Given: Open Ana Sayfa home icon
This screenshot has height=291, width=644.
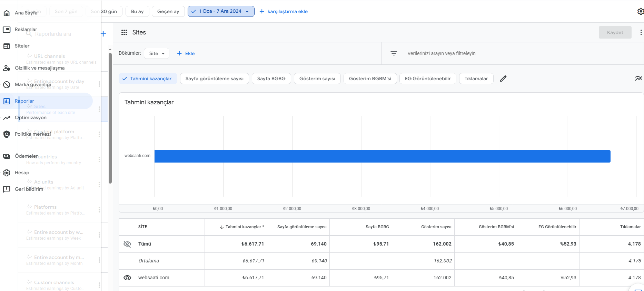Looking at the screenshot, I should coord(7,13).
